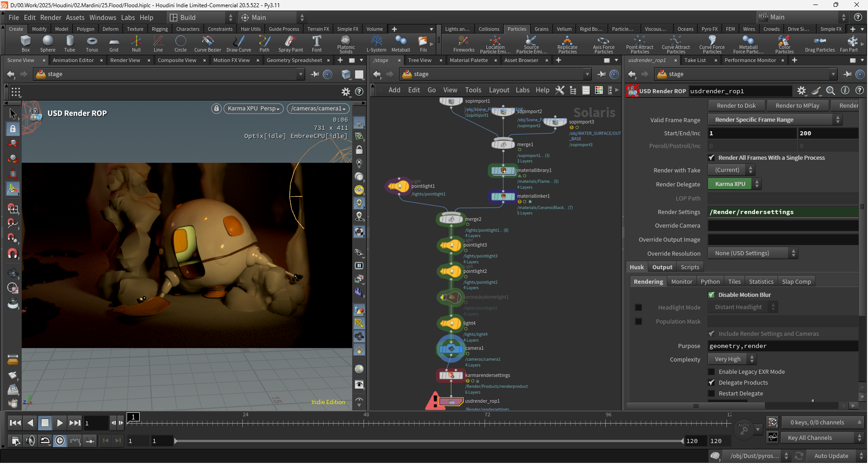Viewport: 868px width, 467px height.
Task: Enable the Headlight Mode override checkbox
Action: [638, 308]
